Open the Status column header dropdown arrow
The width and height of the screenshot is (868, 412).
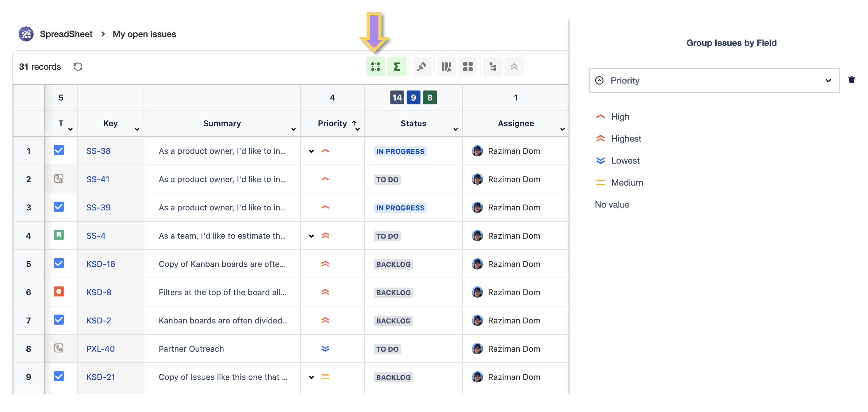coord(455,129)
